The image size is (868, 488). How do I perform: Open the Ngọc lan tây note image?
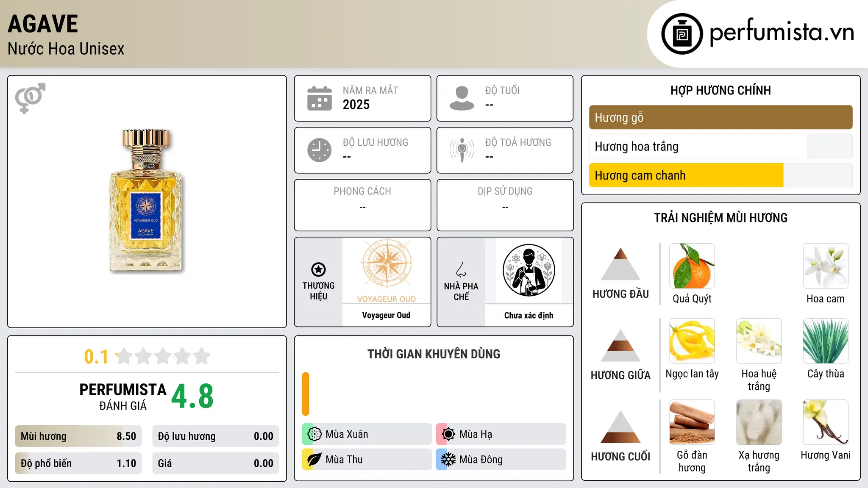tap(692, 341)
